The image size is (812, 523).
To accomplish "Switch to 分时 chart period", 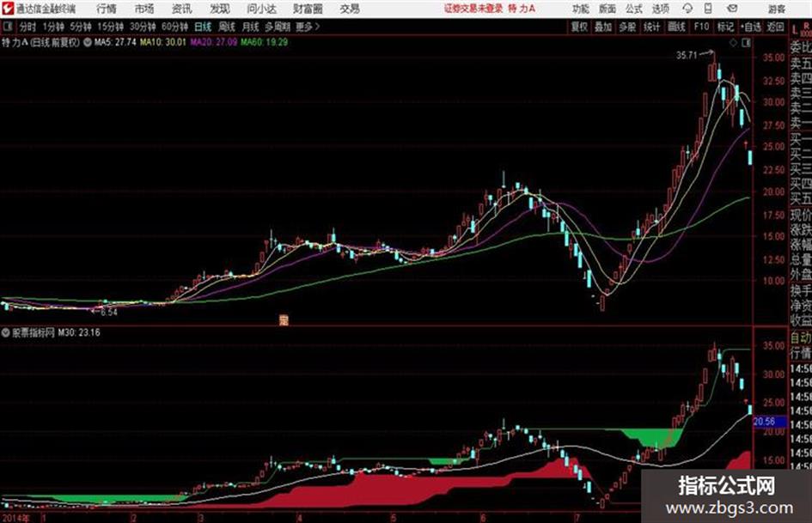I will [28, 27].
